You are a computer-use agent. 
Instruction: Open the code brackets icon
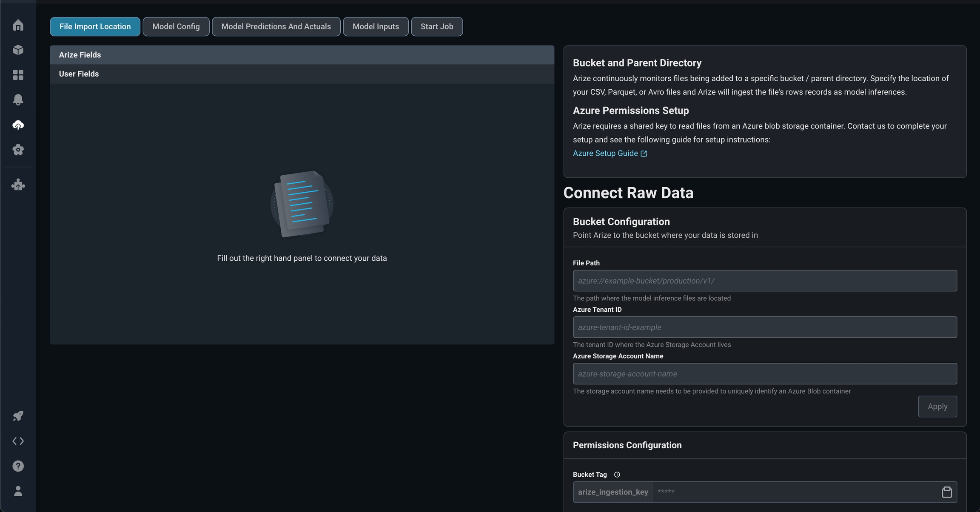18,441
